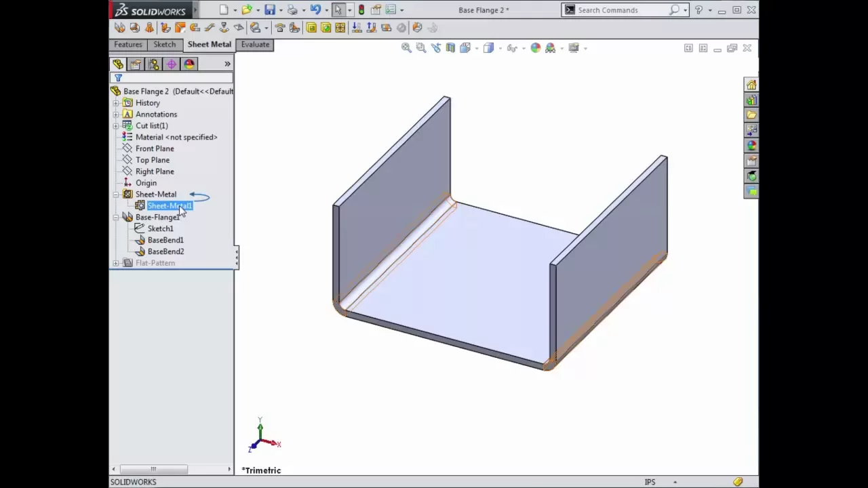This screenshot has width=868, height=488.
Task: Select the Vent tool icon
Action: (x=340, y=28)
